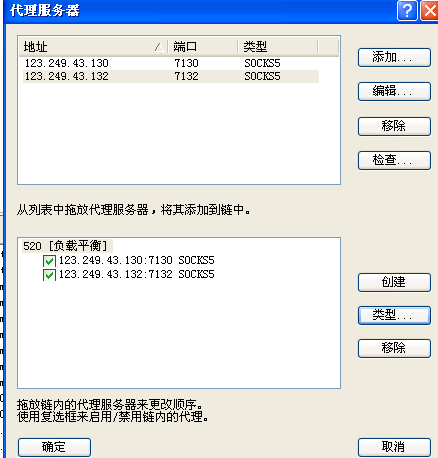Click 创建 to create a chain
This screenshot has height=458, width=438.
coord(394,282)
